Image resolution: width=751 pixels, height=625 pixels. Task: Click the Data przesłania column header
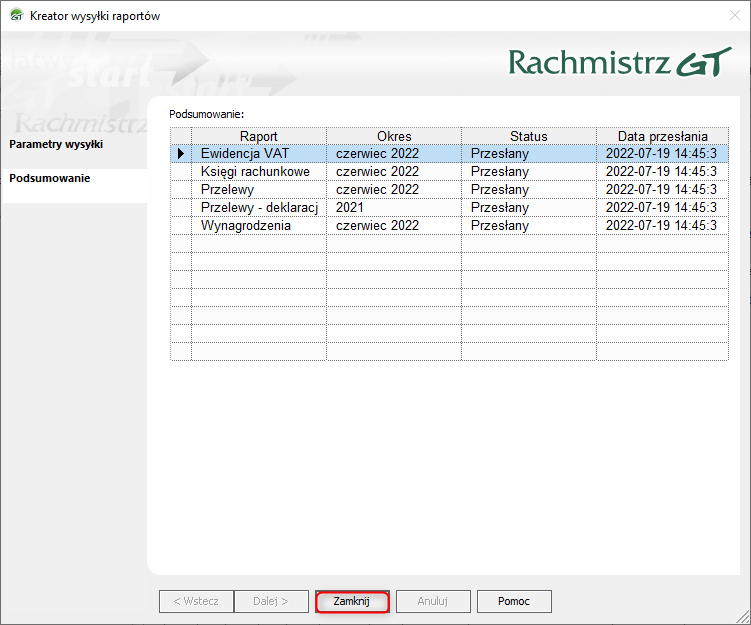click(x=662, y=136)
